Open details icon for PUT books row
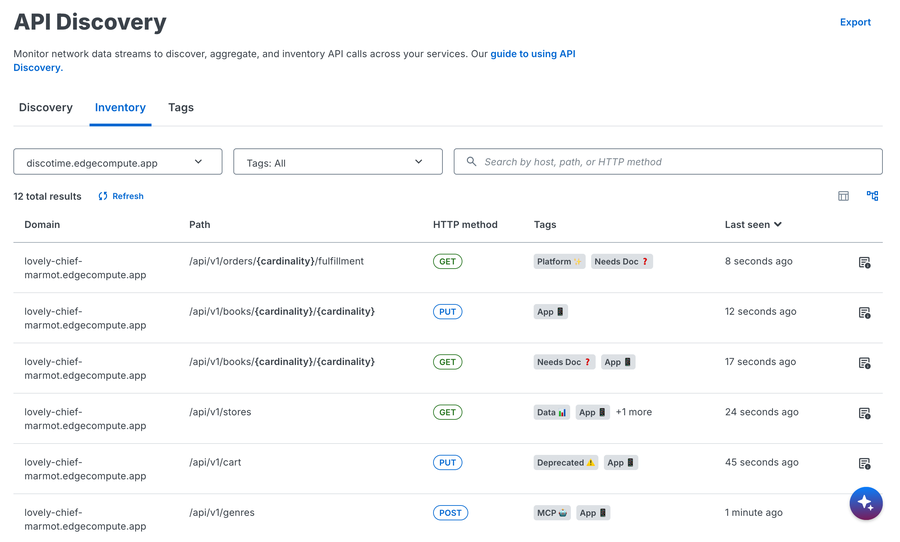This screenshot has width=900, height=542. [864, 313]
